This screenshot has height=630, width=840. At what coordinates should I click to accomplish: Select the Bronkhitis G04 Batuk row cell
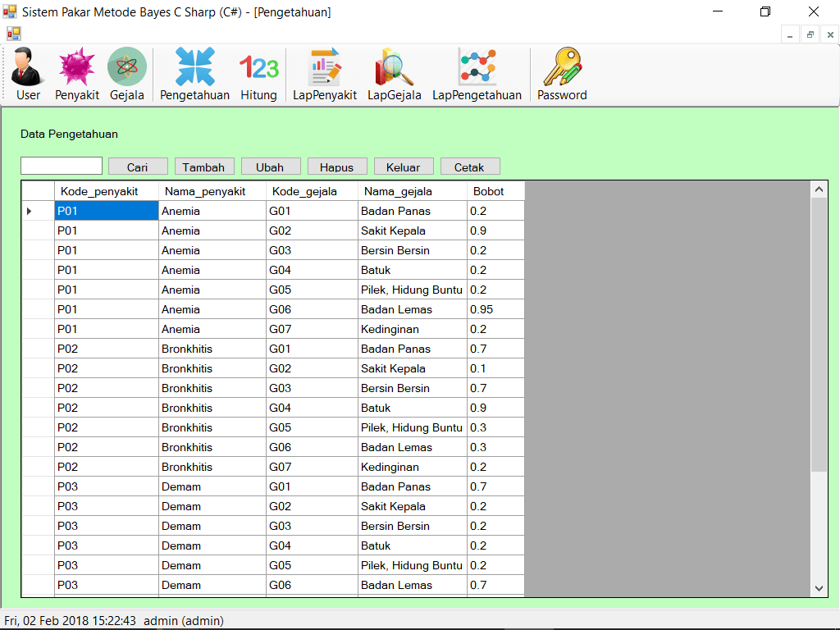[412, 408]
